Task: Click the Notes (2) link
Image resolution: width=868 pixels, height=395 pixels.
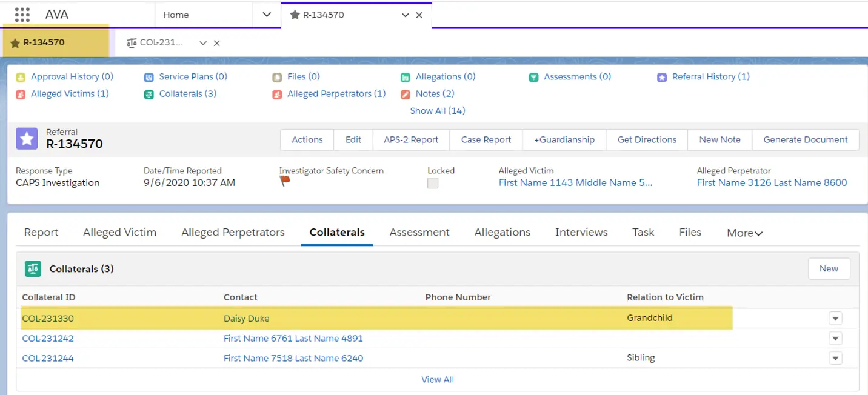Action: click(x=435, y=94)
